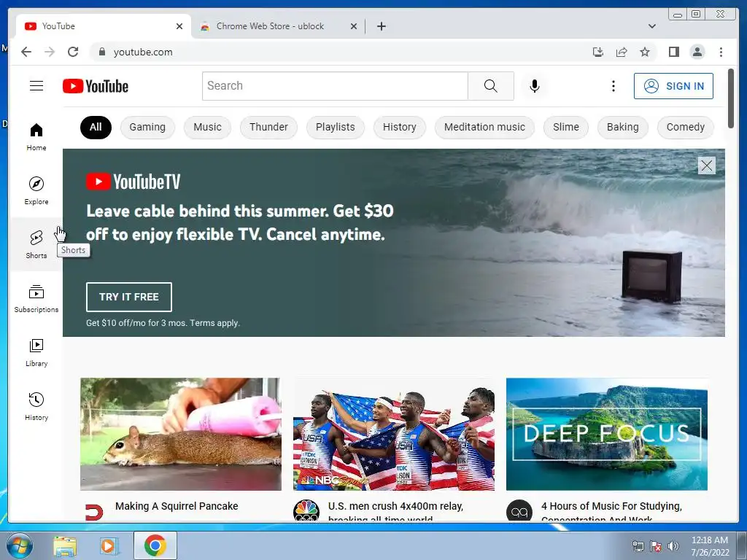Close the YouTube tab
The width and height of the screenshot is (747, 560).
tap(179, 26)
